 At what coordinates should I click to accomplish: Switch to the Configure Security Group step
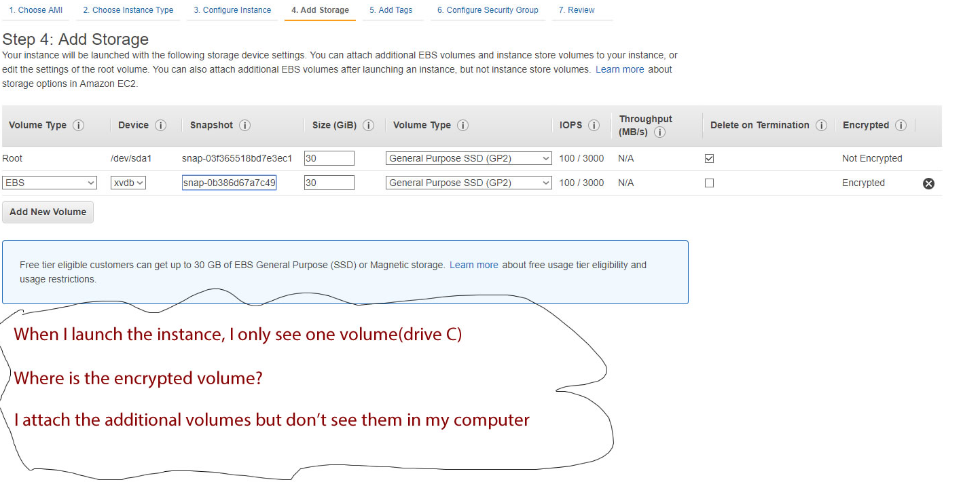(488, 10)
